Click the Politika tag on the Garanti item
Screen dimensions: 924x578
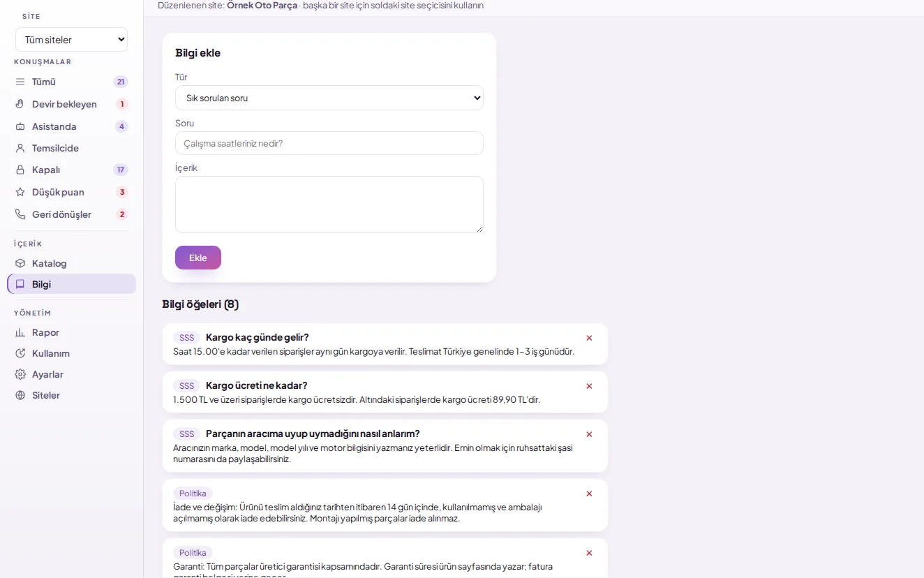coord(193,553)
